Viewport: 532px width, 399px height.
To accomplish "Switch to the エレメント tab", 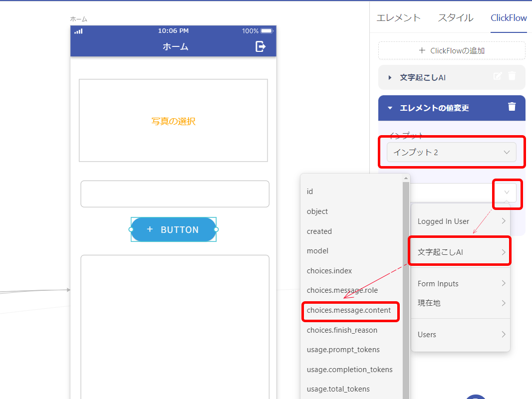I will click(398, 17).
